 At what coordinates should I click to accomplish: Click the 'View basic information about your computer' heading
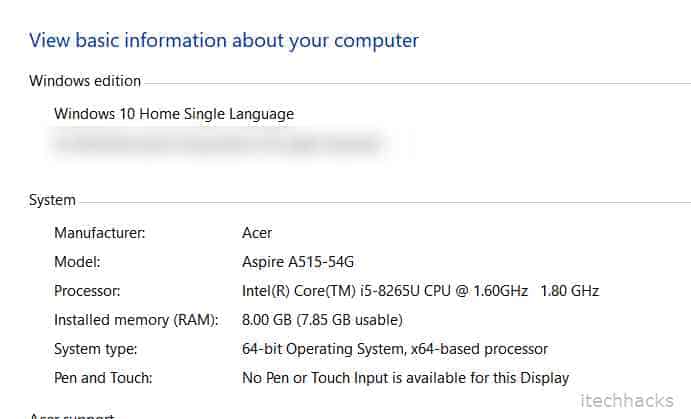point(223,41)
